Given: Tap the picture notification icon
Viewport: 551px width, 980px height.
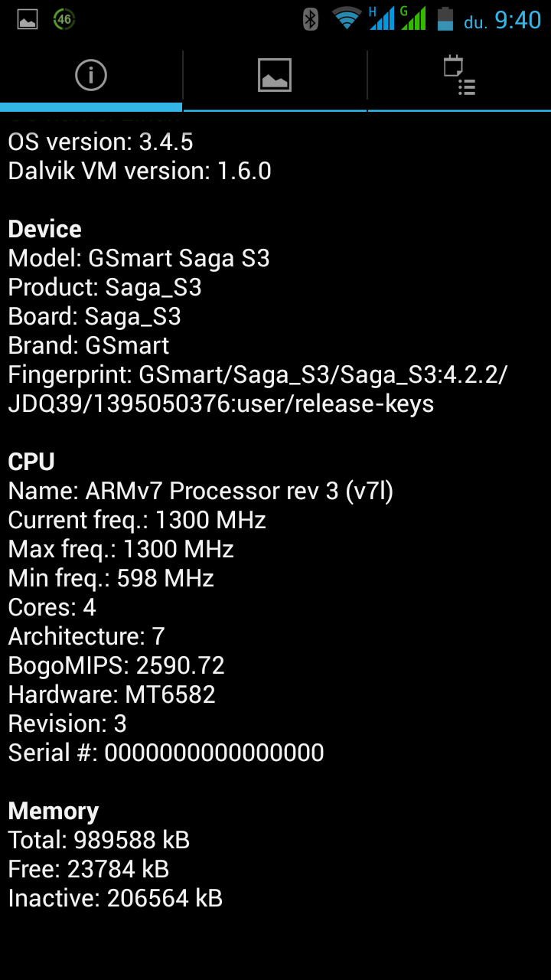Looking at the screenshot, I should pos(28,19).
